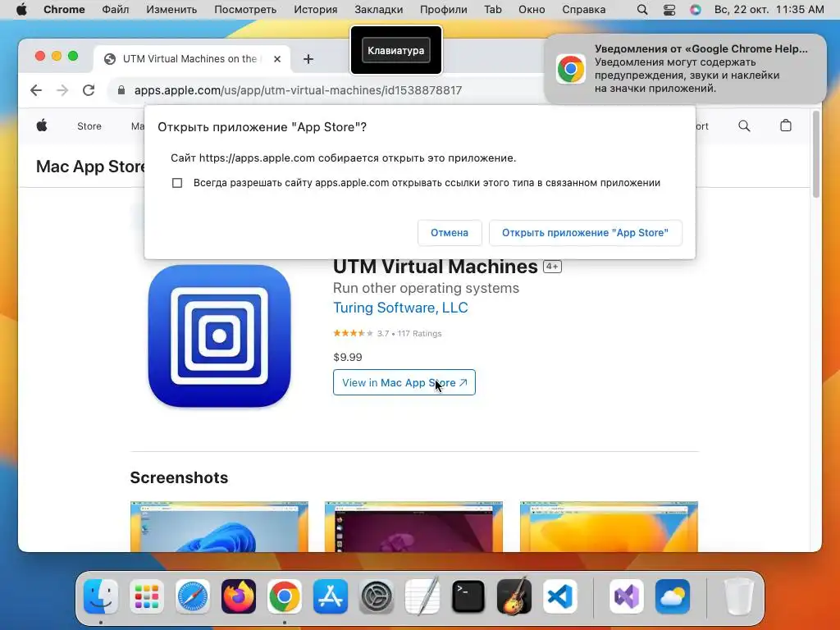
Task: Click the address bar URL
Action: (298, 90)
